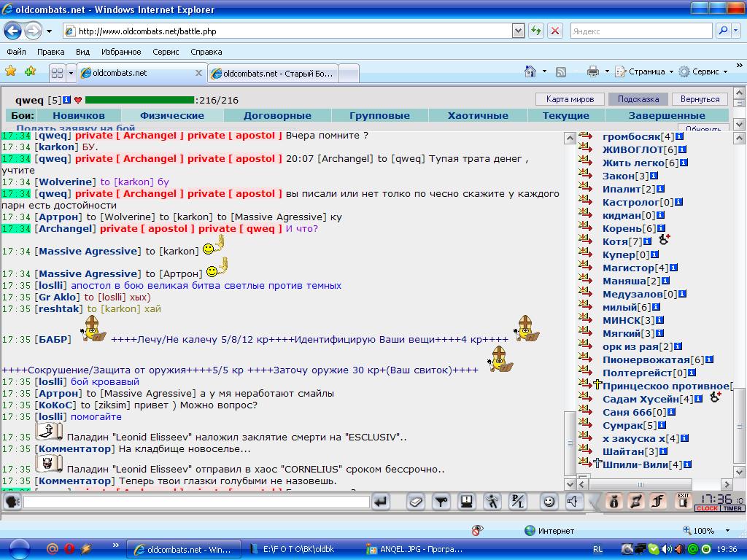Switch display to CLOCK mode
This screenshot has width=747, height=560.
pos(708,508)
